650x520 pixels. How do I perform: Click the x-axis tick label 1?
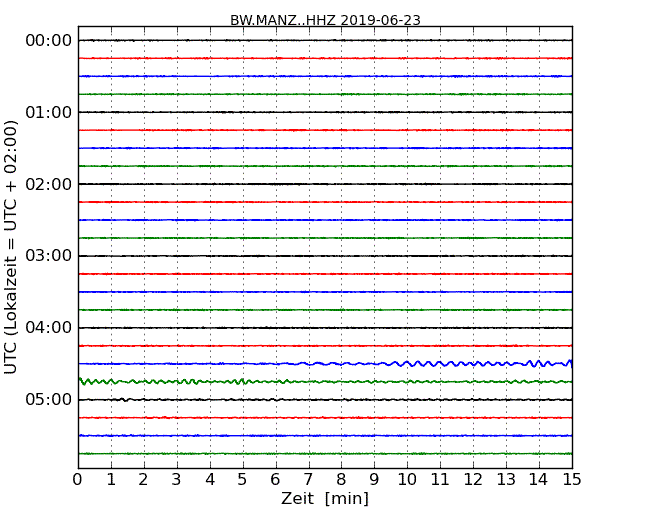(x=111, y=480)
